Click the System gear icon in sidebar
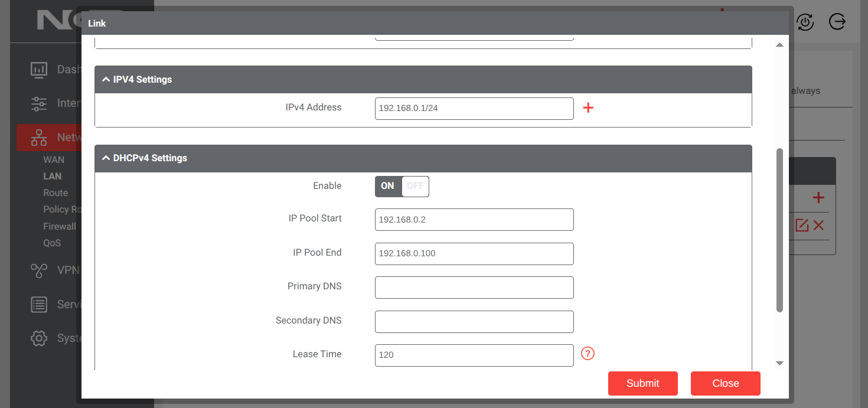This screenshot has width=868, height=408. tap(39, 338)
